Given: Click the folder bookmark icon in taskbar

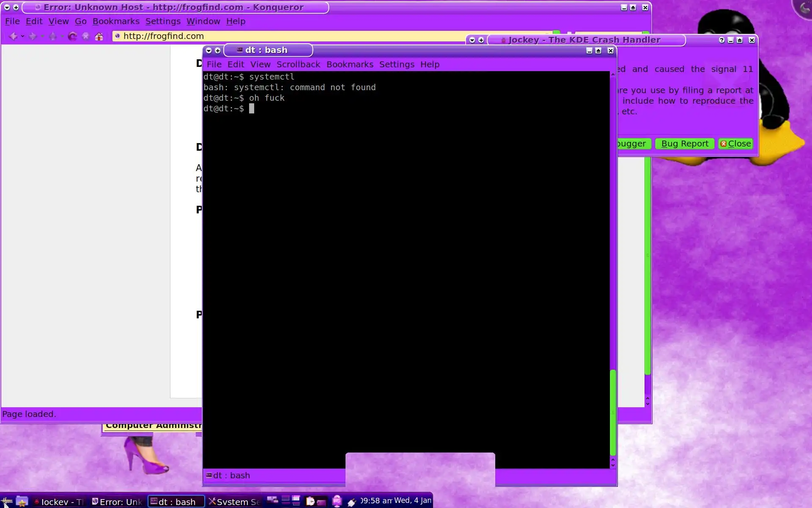Looking at the screenshot, I should (22, 502).
